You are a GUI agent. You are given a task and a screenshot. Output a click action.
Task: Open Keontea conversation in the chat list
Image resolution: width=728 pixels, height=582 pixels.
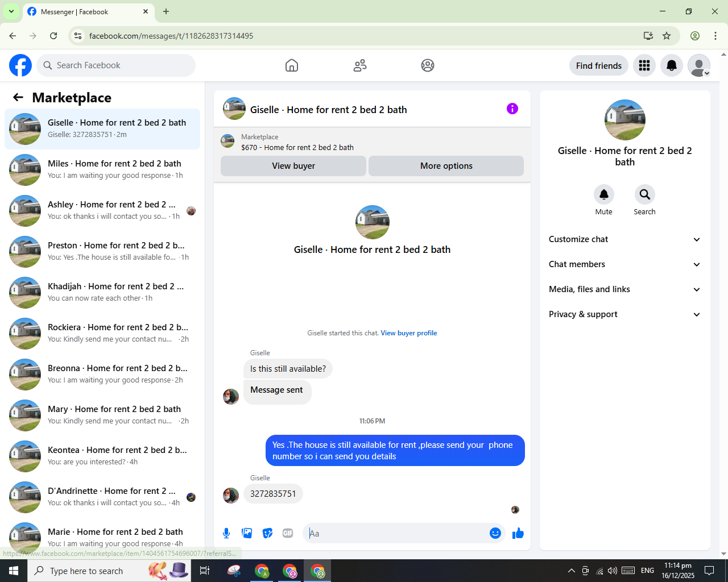[x=102, y=456]
